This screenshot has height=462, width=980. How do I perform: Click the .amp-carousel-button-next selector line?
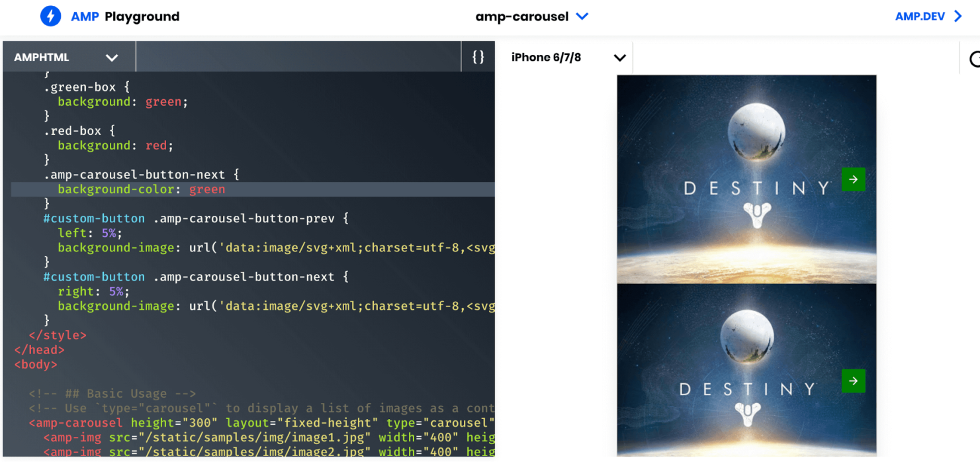click(x=141, y=174)
